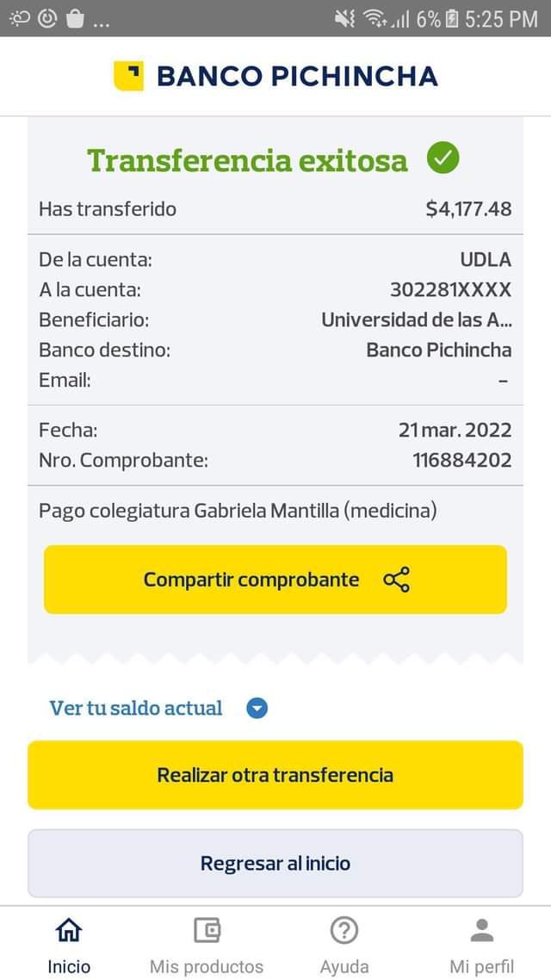Tap the green success checkmark icon

(443, 158)
